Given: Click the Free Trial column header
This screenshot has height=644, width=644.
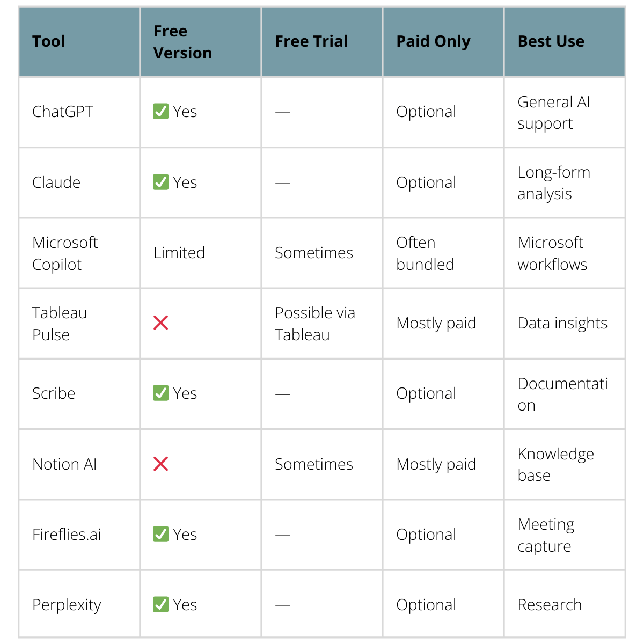Looking at the screenshot, I should click(311, 41).
